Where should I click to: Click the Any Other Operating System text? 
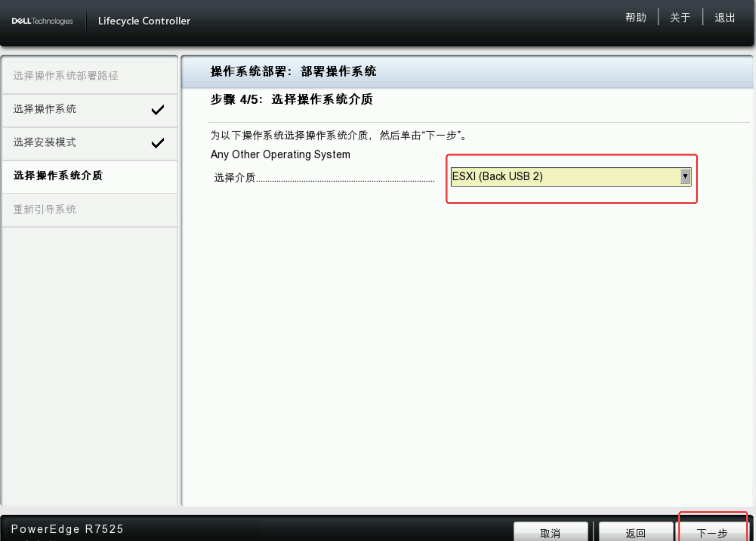(280, 155)
